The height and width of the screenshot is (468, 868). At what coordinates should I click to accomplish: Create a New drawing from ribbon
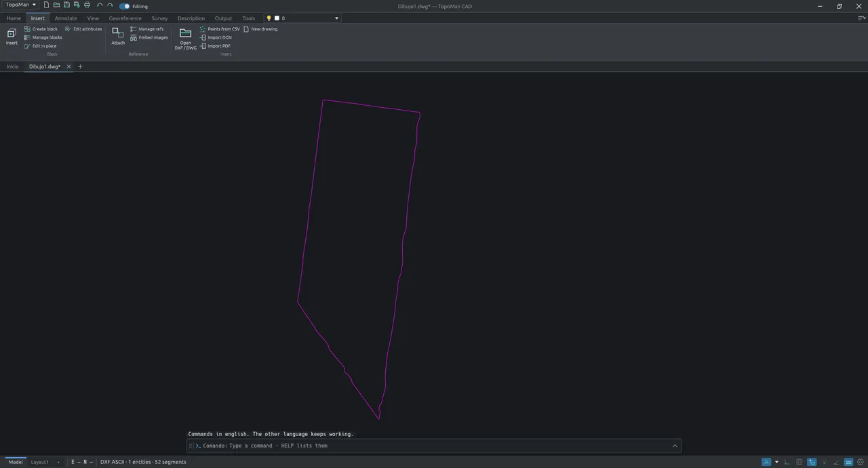(x=260, y=29)
